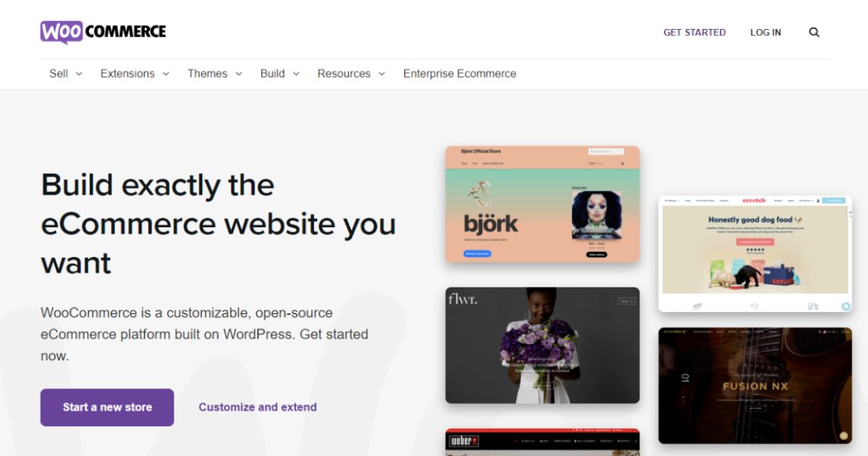
Task: Open the site search
Action: [814, 33]
